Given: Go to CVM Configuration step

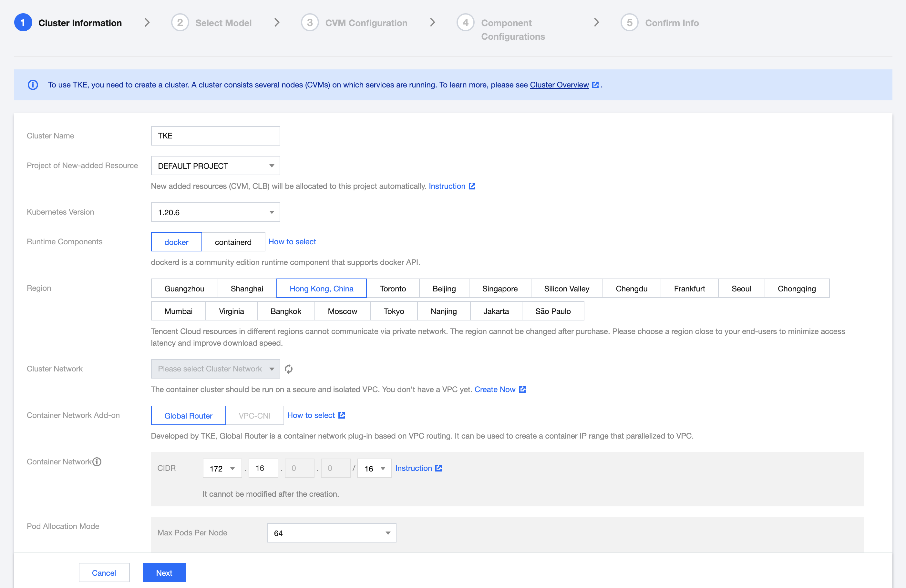Looking at the screenshot, I should click(366, 23).
